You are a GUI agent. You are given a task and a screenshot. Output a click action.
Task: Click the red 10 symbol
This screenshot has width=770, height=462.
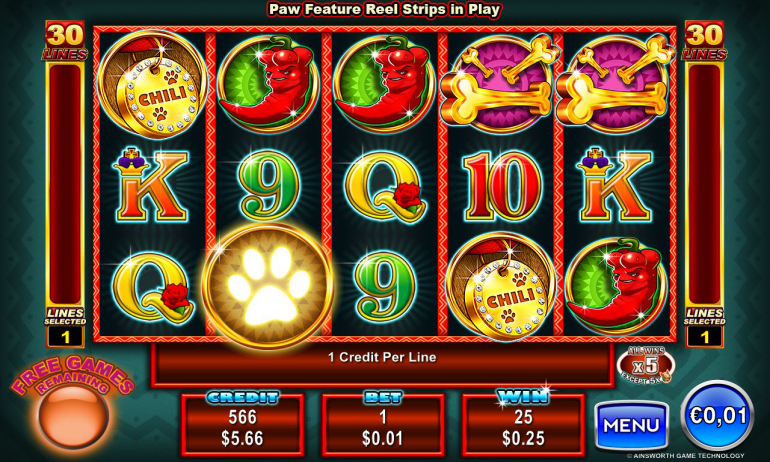tap(503, 185)
